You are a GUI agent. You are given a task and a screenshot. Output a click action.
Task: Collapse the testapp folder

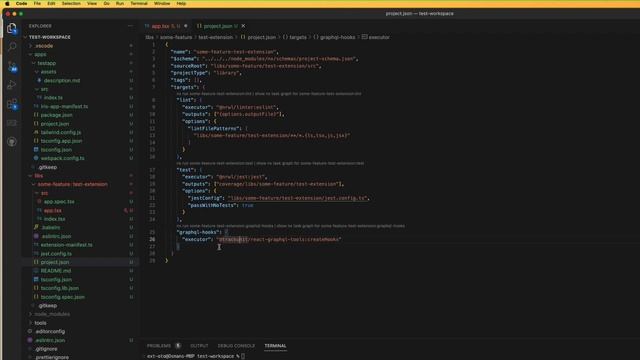point(33,63)
